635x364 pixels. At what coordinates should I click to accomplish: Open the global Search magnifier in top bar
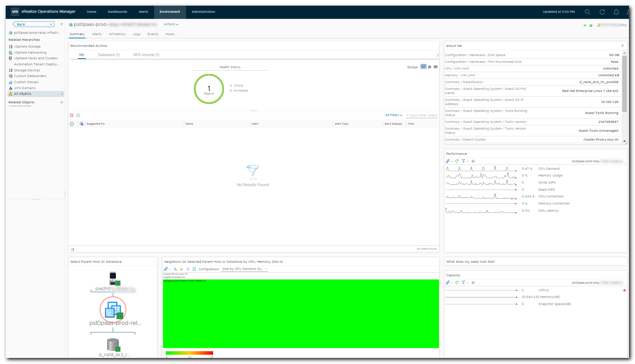pos(587,12)
